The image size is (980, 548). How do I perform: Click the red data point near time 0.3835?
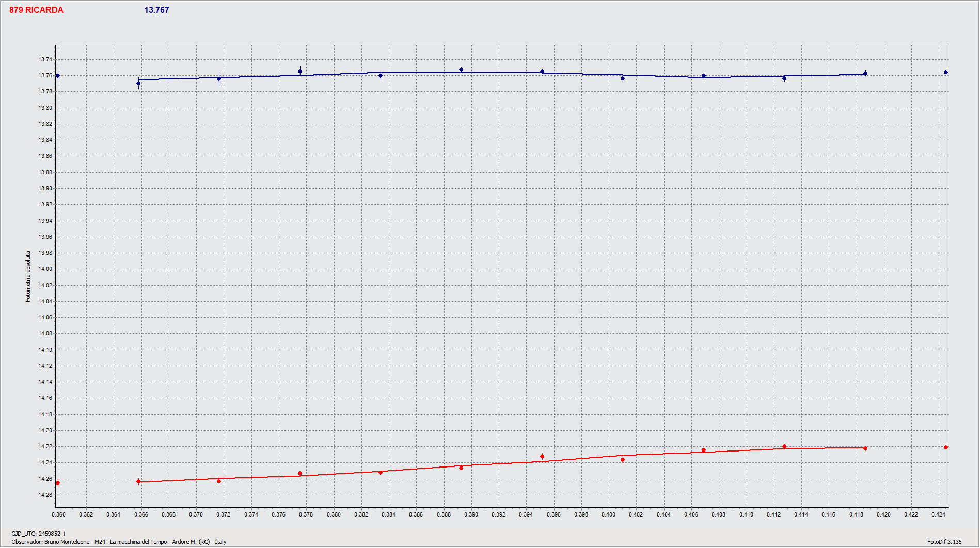[381, 472]
